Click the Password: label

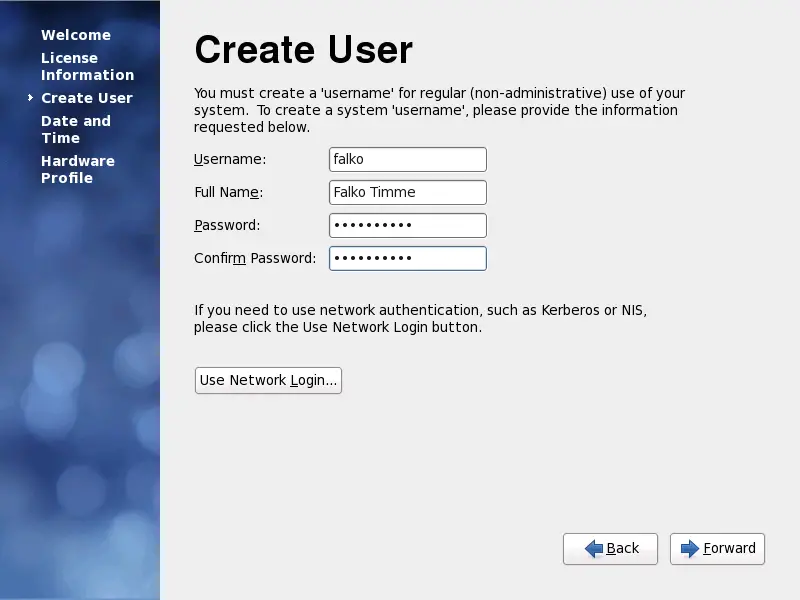[x=227, y=225]
